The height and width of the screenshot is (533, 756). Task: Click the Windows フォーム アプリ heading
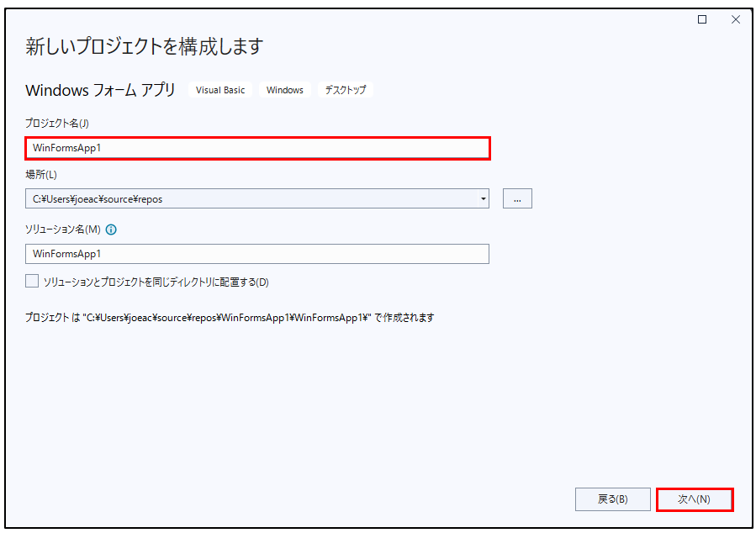click(x=100, y=90)
